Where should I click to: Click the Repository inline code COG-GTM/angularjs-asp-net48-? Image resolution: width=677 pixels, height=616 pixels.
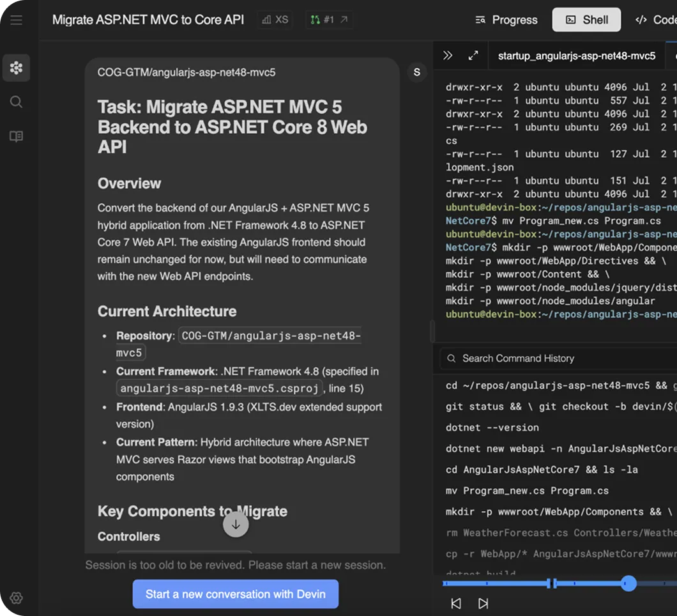tap(271, 335)
